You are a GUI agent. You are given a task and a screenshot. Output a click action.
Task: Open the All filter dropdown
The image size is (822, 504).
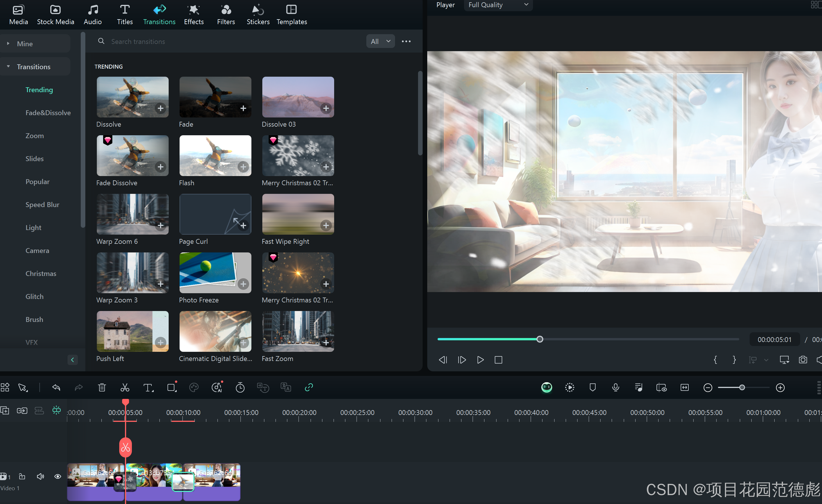380,41
